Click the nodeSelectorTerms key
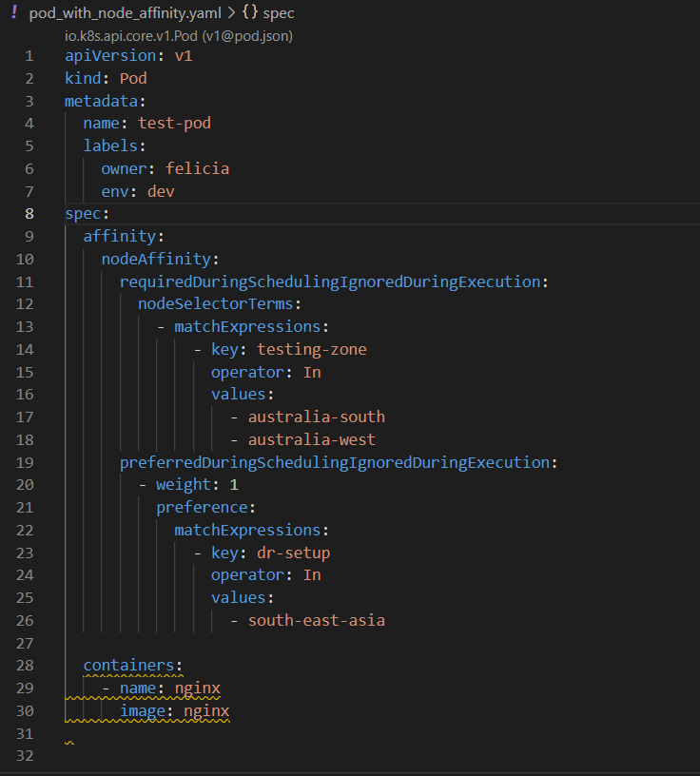Screen dimensions: 700x776 (216, 304)
